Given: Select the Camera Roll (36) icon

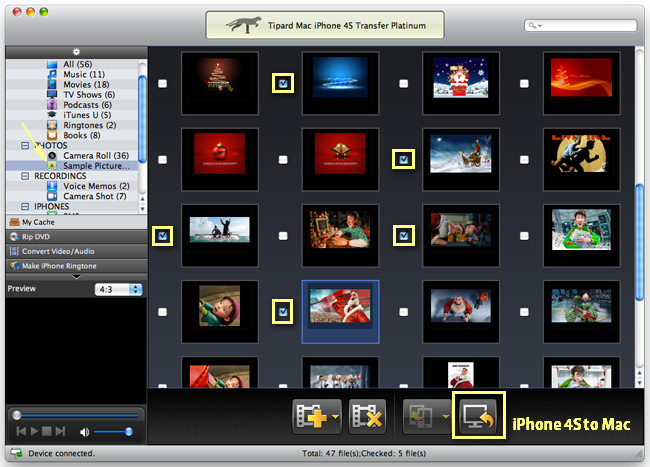Looking at the screenshot, I should pos(52,155).
